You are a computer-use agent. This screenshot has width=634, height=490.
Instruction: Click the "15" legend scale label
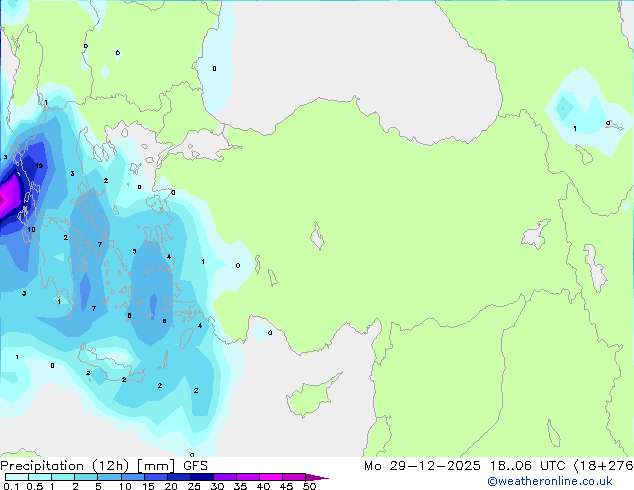tap(148, 486)
